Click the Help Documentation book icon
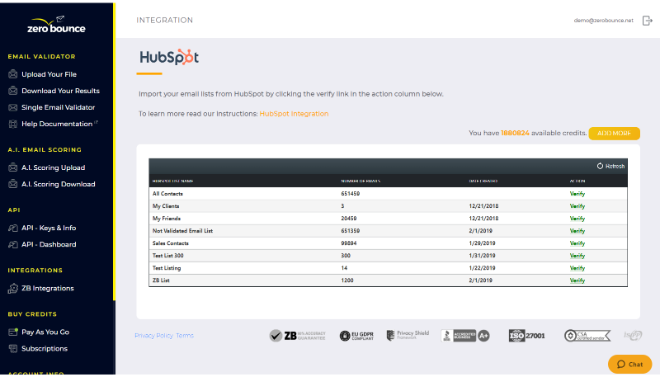 pos(13,124)
